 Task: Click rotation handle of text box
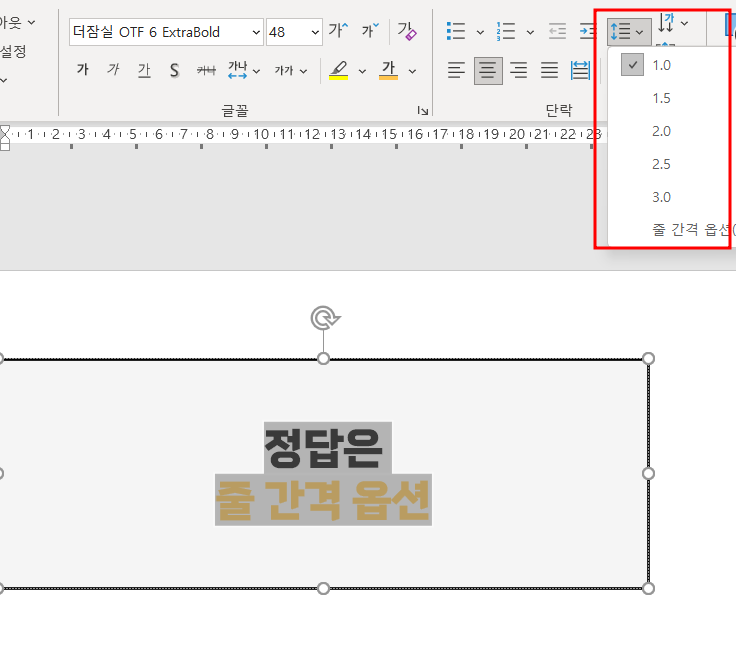(325, 318)
